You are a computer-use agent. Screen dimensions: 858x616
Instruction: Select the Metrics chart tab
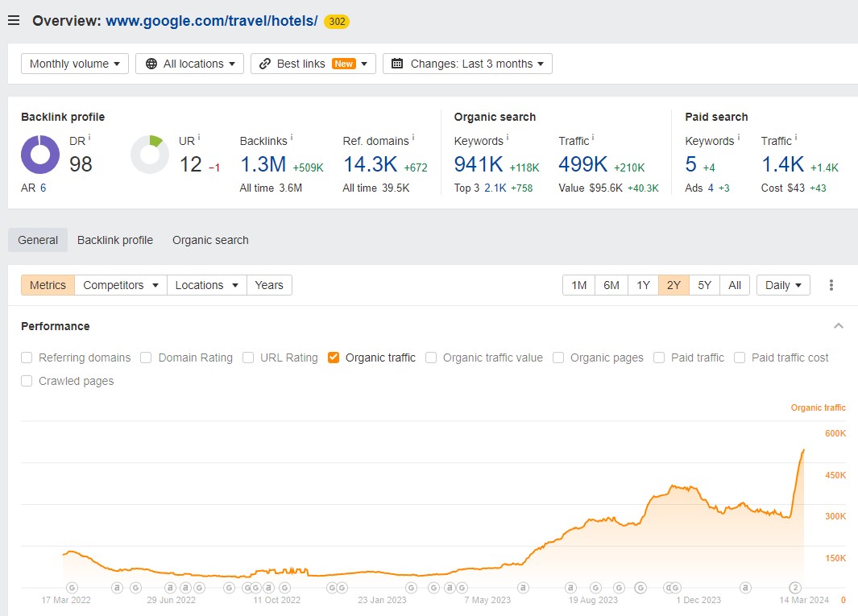click(48, 285)
